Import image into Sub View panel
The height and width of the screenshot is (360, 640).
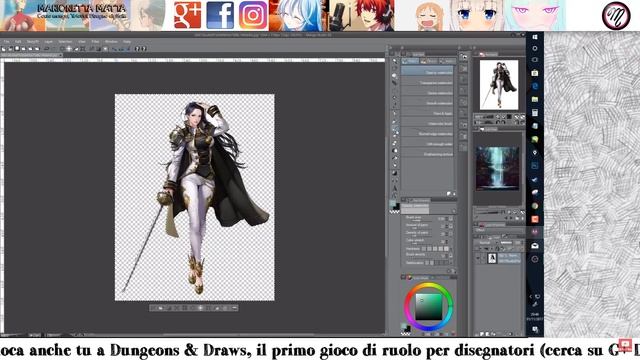pos(517,218)
